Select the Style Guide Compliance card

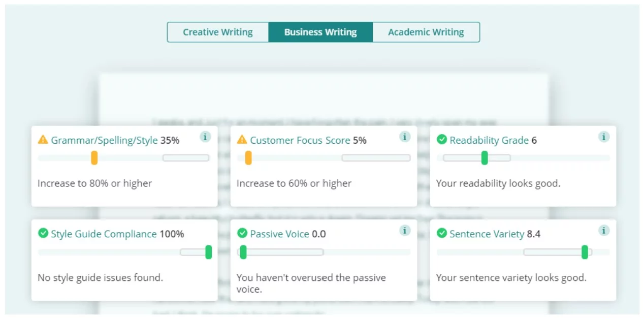(124, 260)
